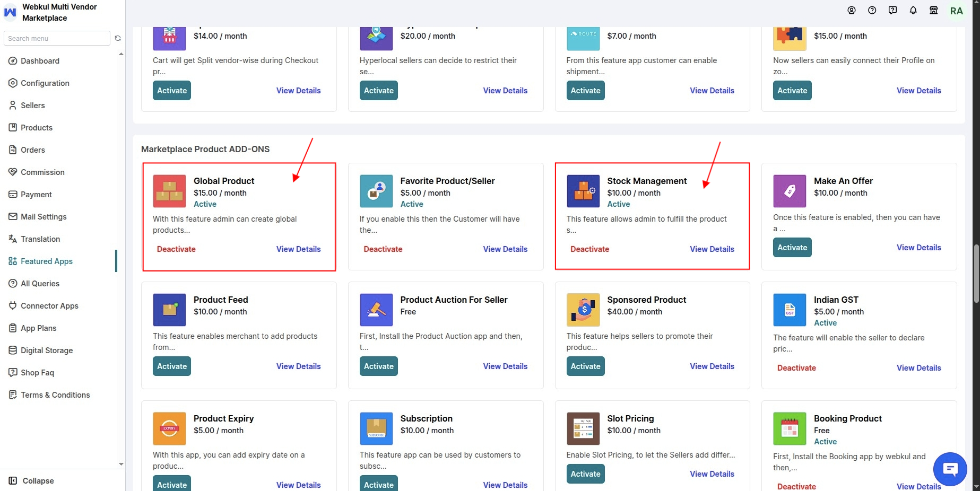Click the Stock Management app icon
This screenshot has width=980, height=491.
click(x=583, y=191)
